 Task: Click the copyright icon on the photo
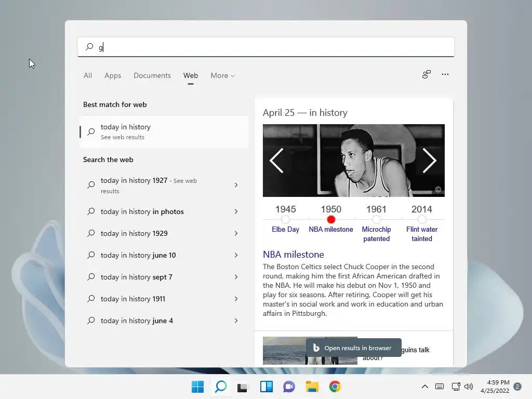pos(438,189)
